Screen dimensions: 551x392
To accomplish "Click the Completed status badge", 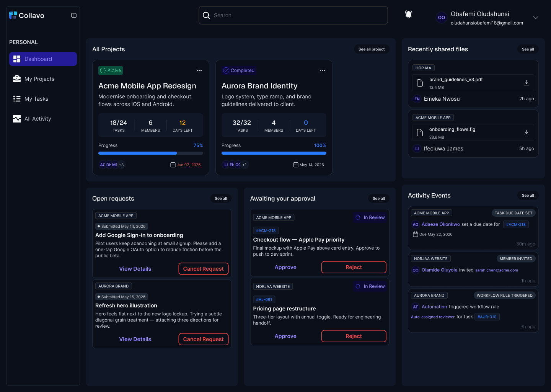I will (x=239, y=70).
